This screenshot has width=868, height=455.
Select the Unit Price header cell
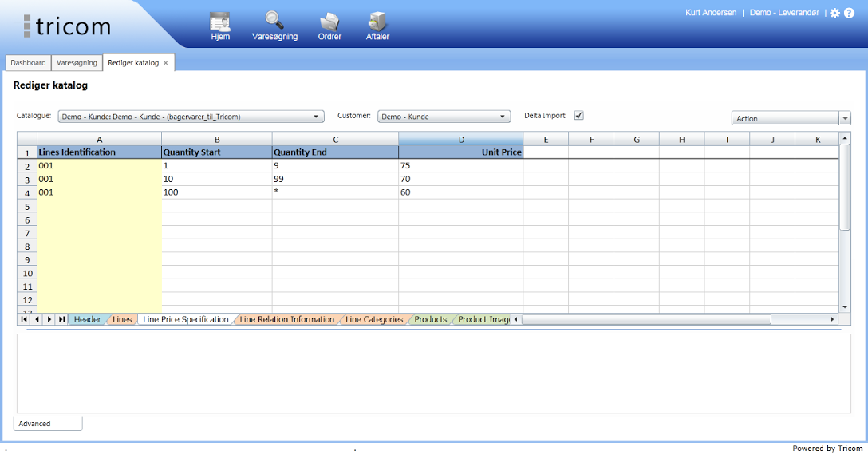(461, 152)
